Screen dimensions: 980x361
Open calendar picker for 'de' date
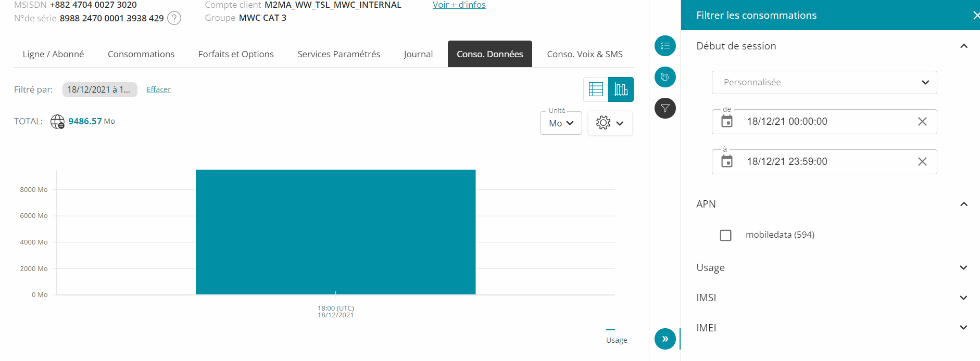(727, 122)
